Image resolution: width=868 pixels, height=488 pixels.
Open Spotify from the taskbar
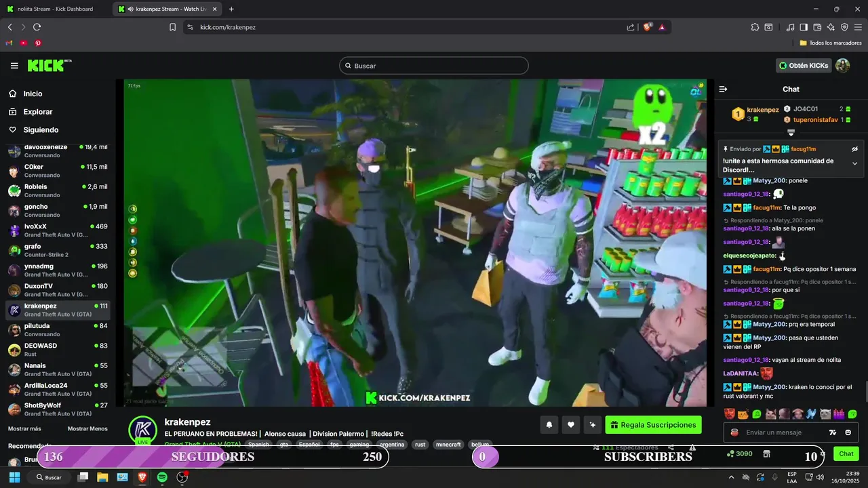tap(162, 477)
